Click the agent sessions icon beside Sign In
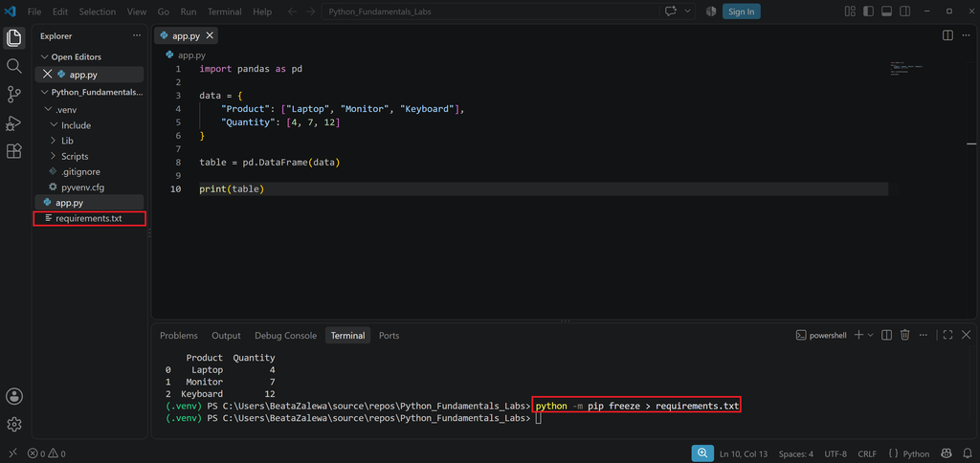 pos(711,11)
